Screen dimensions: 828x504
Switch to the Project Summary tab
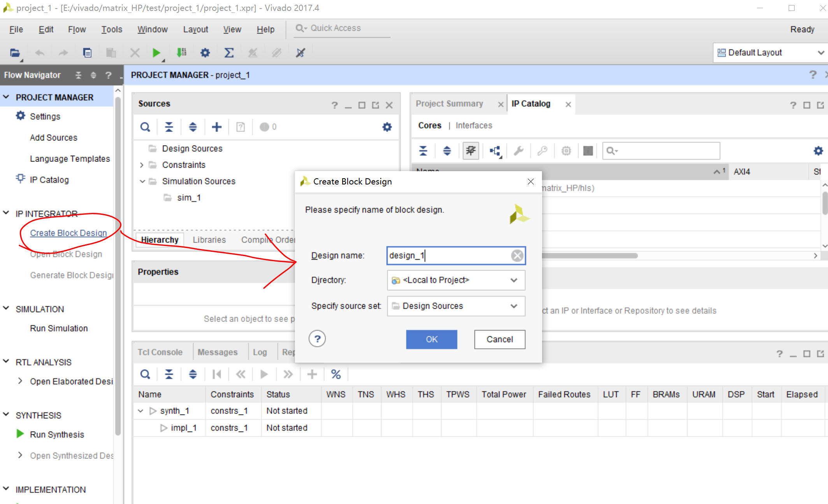click(x=449, y=104)
